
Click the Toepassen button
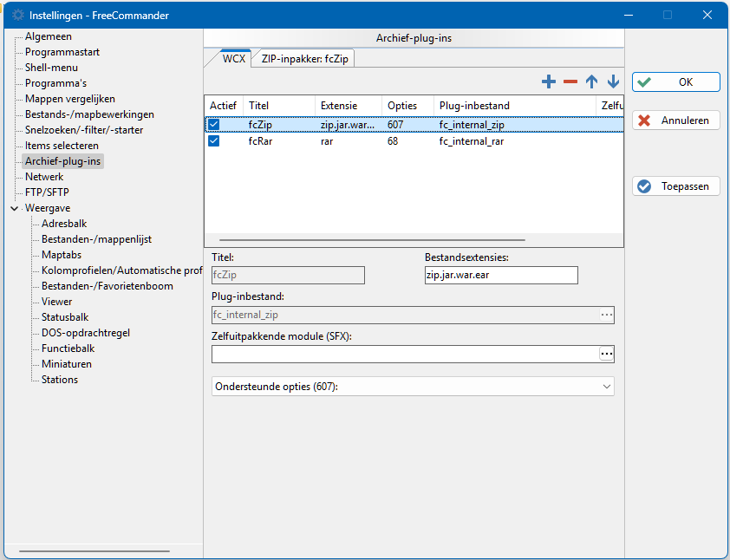[676, 186]
